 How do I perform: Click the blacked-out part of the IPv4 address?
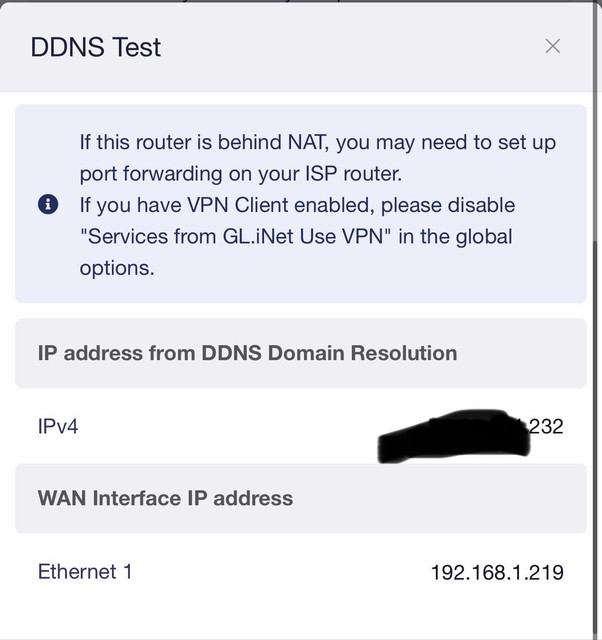pyautogui.click(x=453, y=437)
